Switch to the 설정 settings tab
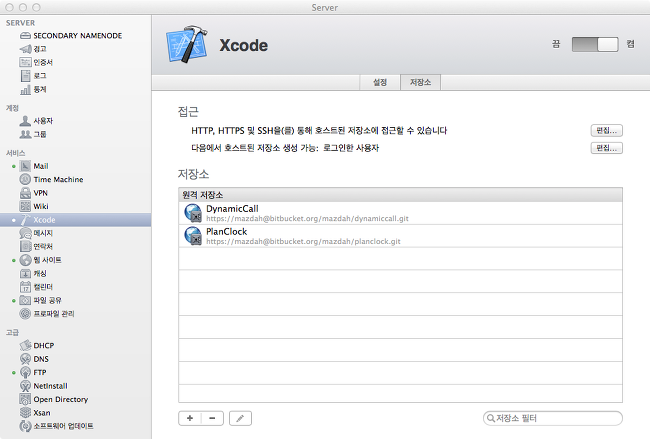The width and height of the screenshot is (650, 439). pos(380,82)
